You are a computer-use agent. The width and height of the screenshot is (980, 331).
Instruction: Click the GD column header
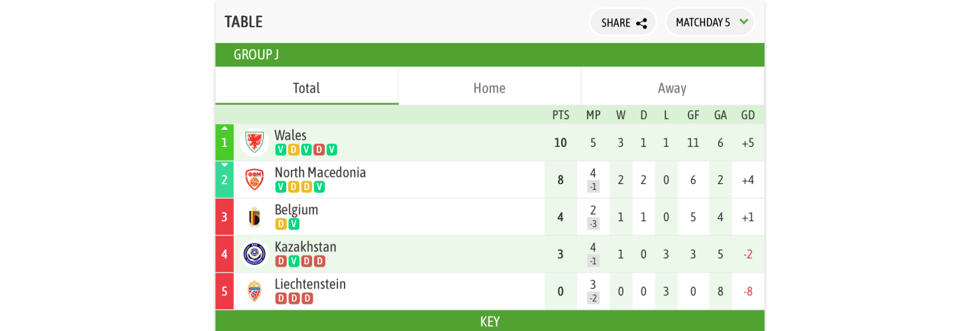748,115
